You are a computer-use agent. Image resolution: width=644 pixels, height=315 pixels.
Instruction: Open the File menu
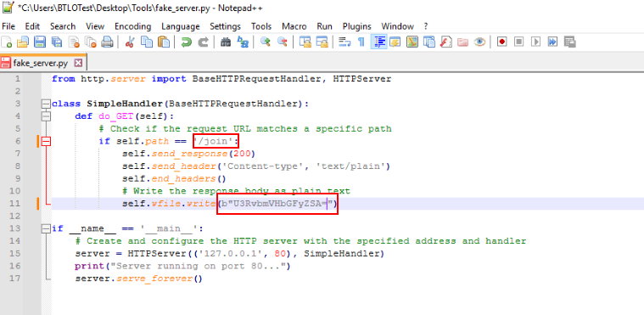[8, 26]
